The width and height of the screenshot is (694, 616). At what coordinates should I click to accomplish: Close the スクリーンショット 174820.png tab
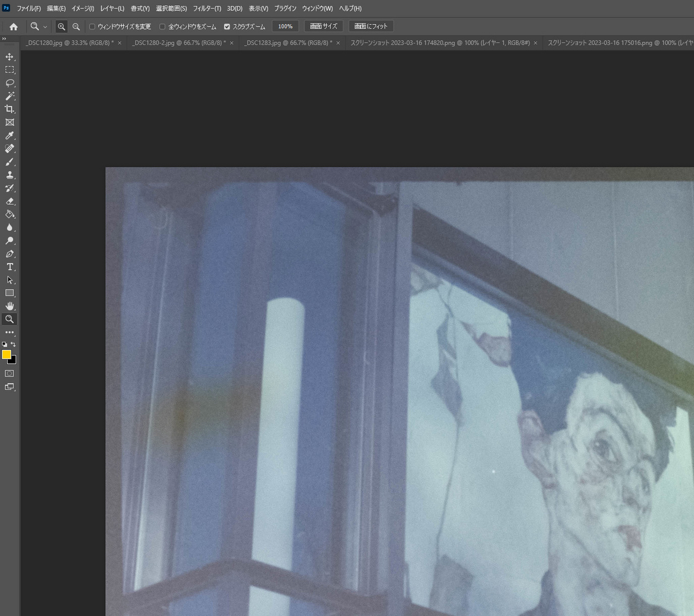tap(536, 43)
